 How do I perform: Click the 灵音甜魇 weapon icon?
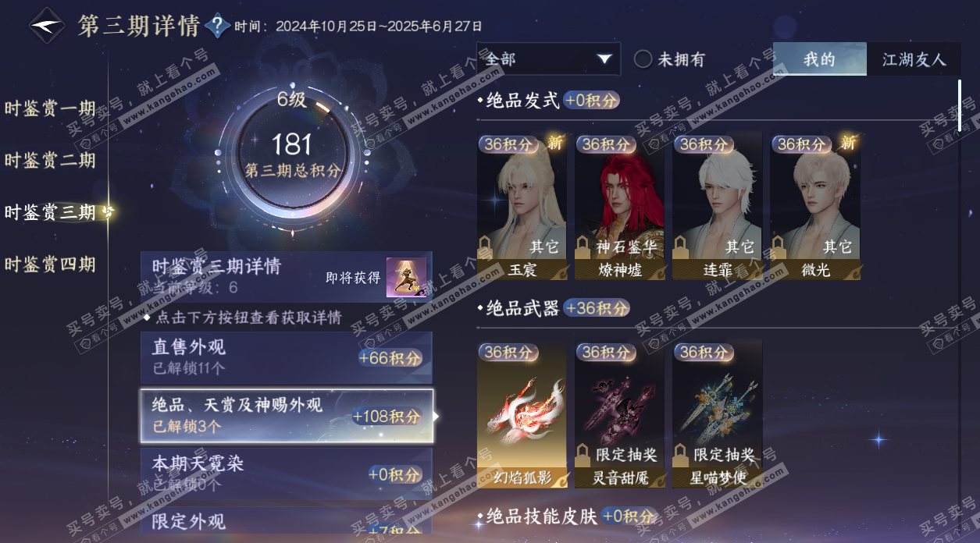(619, 415)
